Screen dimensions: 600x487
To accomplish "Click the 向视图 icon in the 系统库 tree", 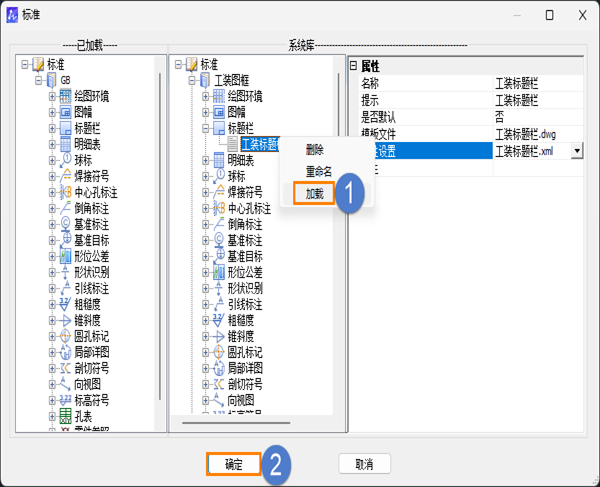I will (x=219, y=400).
